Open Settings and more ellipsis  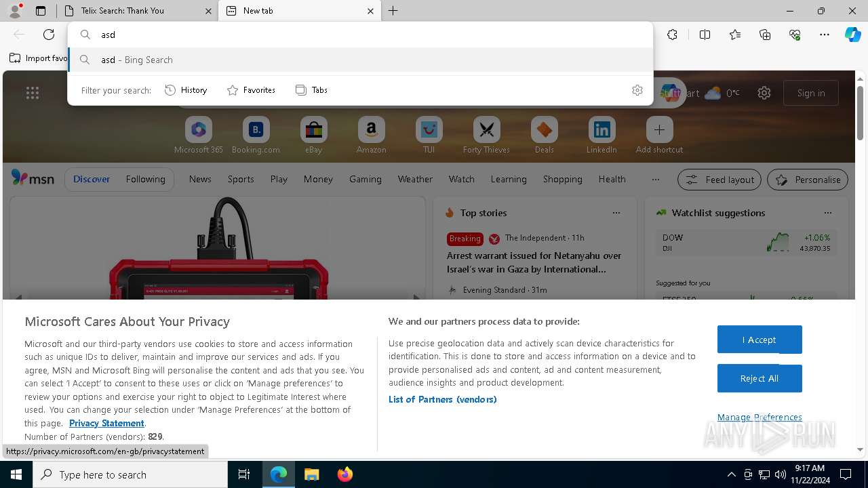tap(825, 35)
